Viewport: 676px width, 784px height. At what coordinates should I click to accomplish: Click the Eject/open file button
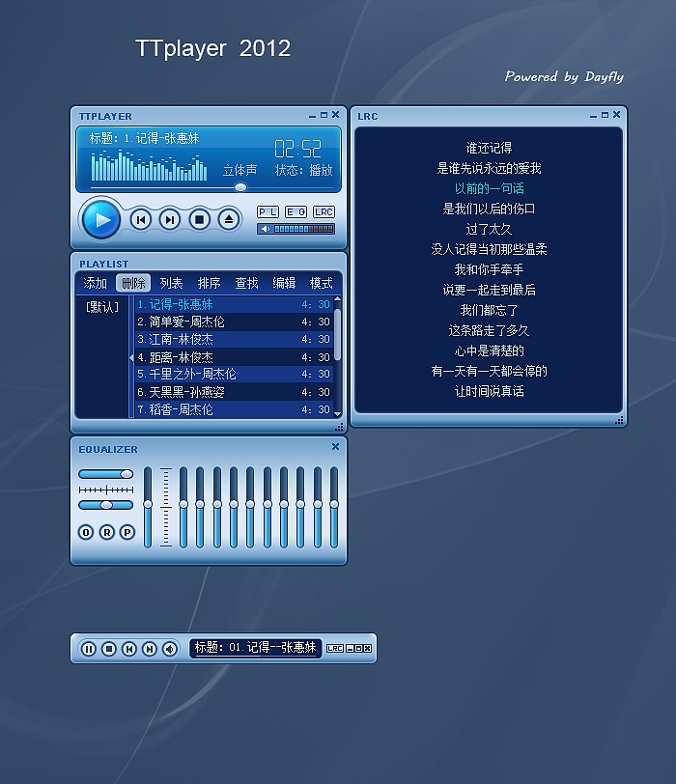(229, 219)
